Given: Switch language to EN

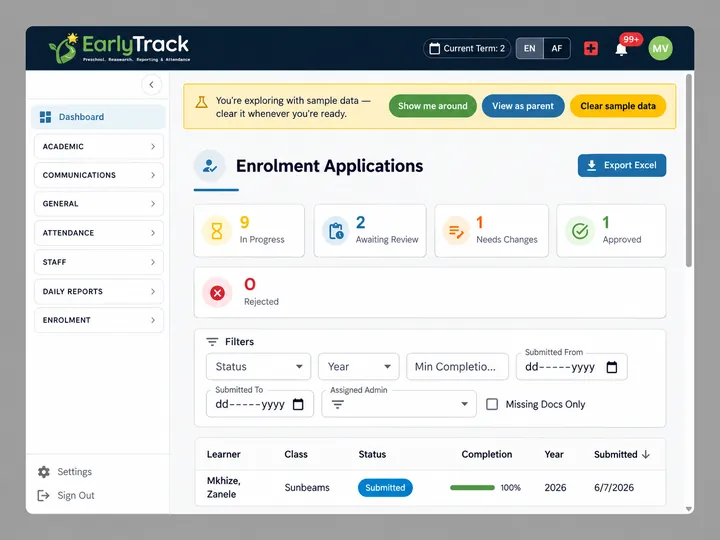Looking at the screenshot, I should point(529,48).
